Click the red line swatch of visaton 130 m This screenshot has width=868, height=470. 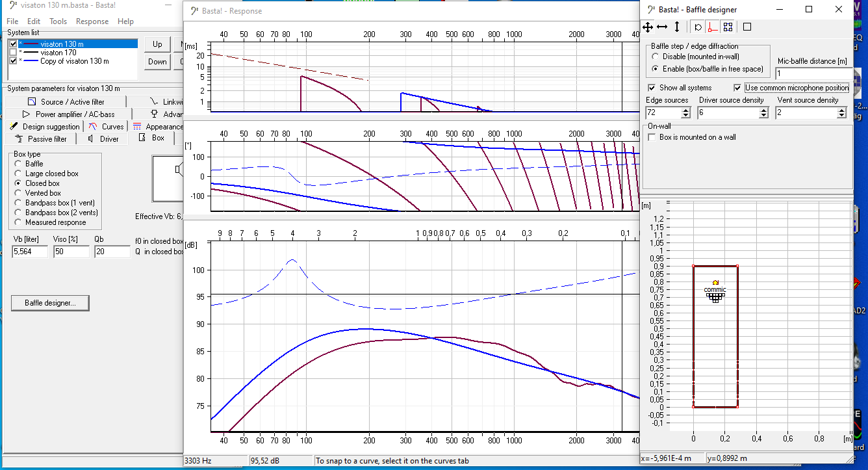point(31,44)
